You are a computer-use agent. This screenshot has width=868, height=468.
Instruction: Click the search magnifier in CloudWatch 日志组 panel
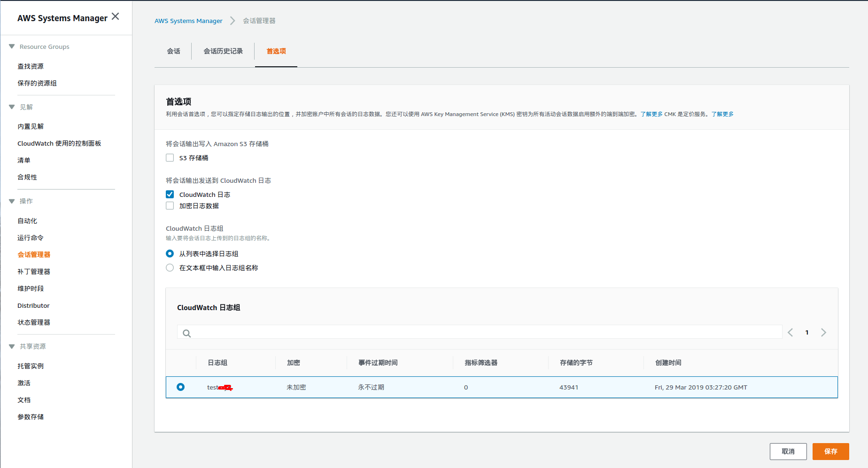click(x=186, y=332)
